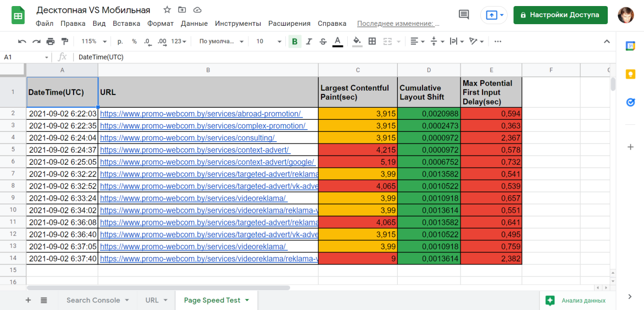644x310 pixels.
Task: Open the 123 number format dropdown
Action: pyautogui.click(x=179, y=41)
